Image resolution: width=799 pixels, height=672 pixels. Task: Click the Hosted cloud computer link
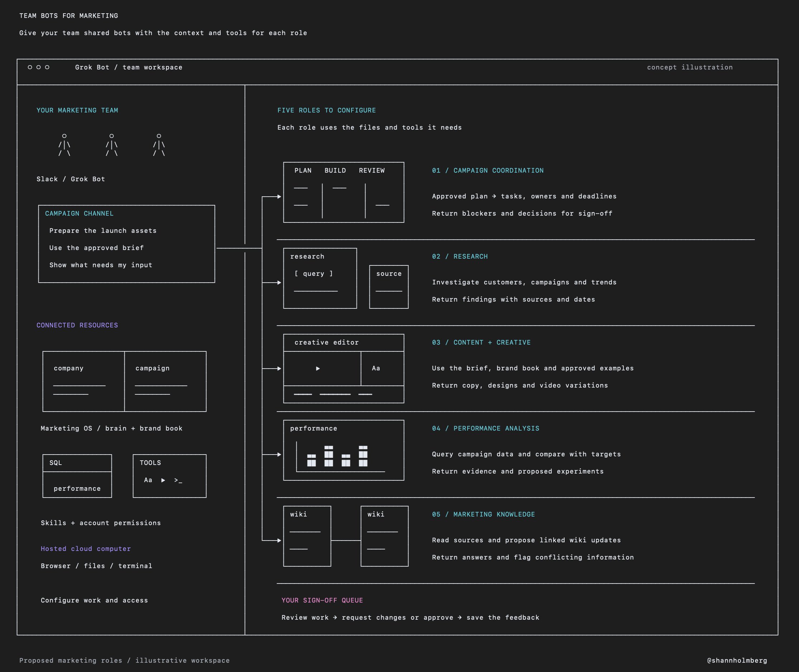click(86, 549)
